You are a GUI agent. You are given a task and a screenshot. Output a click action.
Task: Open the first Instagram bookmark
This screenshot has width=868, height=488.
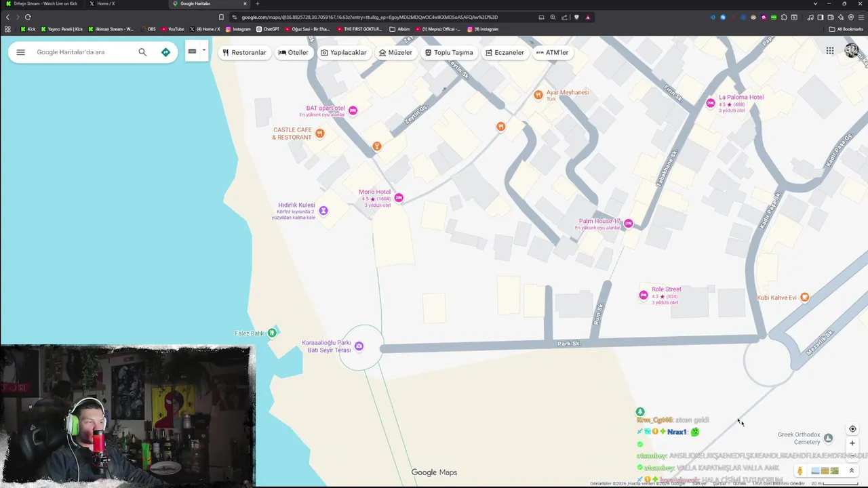[x=238, y=29]
